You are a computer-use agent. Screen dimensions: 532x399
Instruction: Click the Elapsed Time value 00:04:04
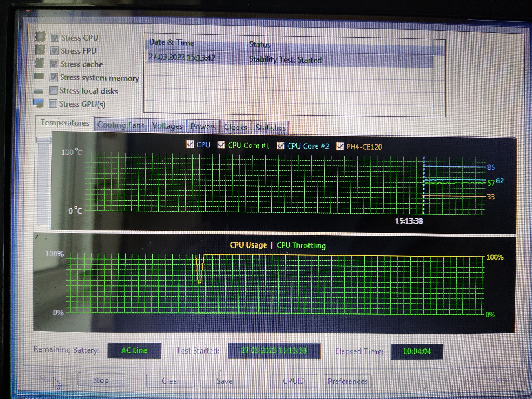tap(417, 351)
